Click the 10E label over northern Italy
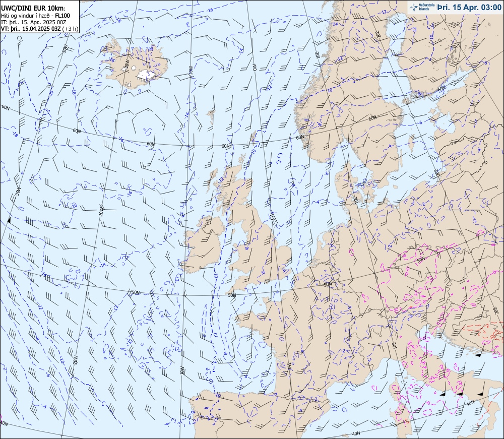 395,345
